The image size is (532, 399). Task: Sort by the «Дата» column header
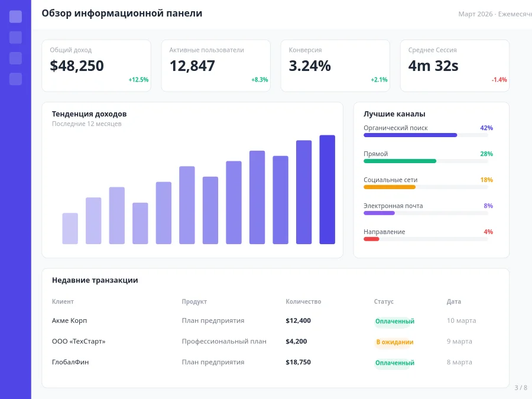click(453, 301)
